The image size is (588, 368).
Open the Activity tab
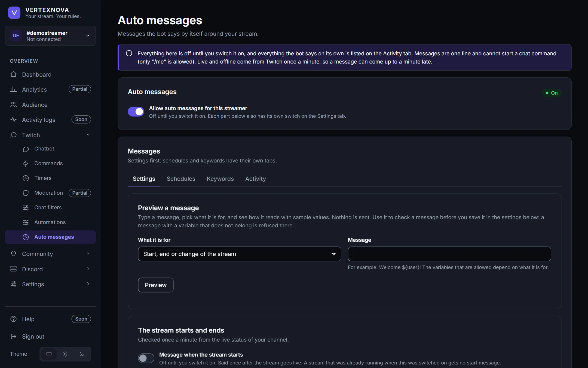[x=256, y=179]
